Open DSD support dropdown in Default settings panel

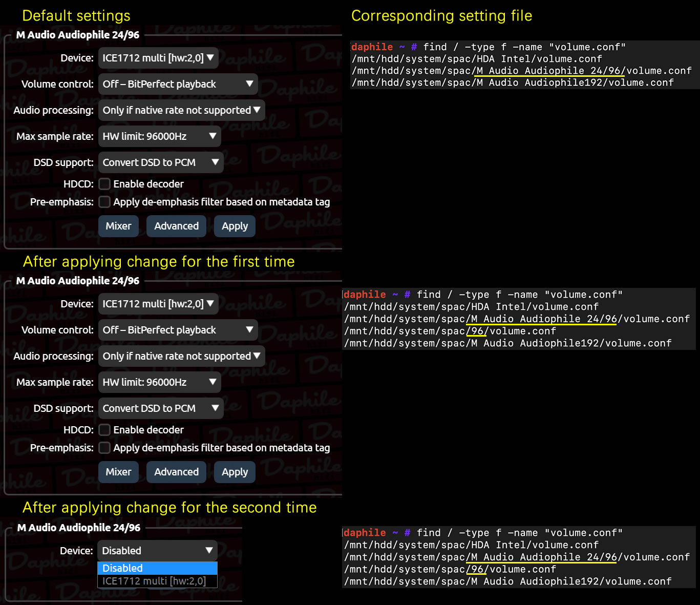click(161, 162)
